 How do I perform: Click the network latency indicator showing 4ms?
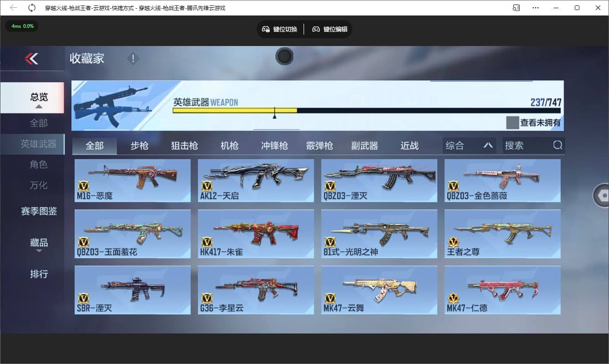(21, 26)
